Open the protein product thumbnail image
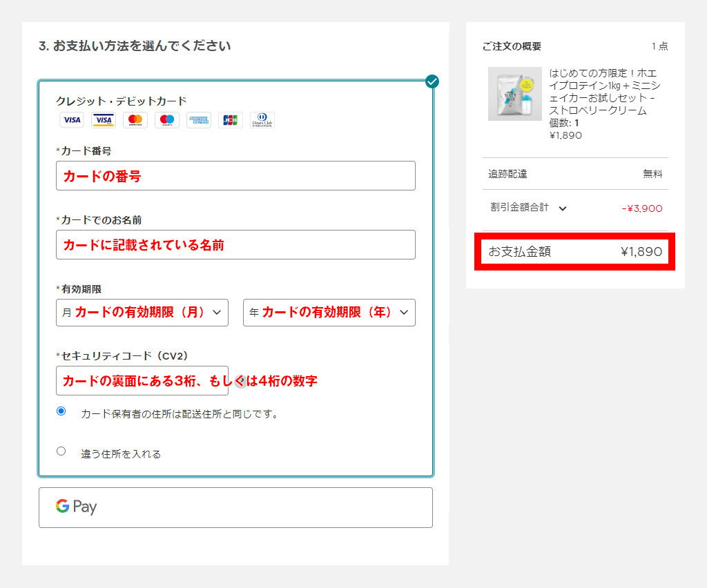Viewport: 707px width, 588px height. click(x=515, y=94)
